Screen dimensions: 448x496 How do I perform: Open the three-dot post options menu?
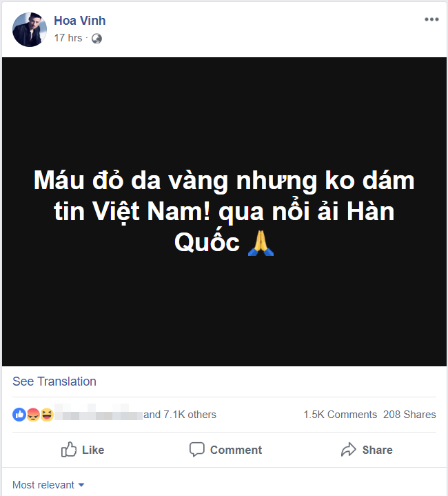point(431,19)
